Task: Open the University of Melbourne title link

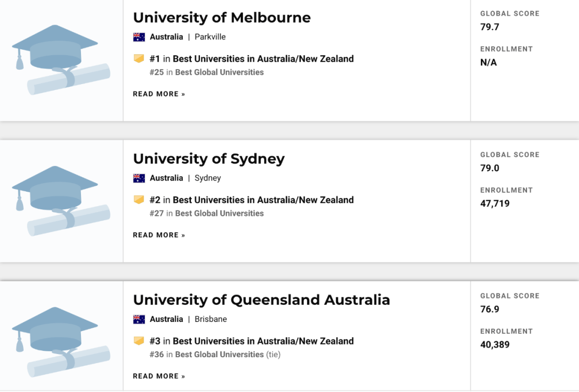Action: pos(221,18)
